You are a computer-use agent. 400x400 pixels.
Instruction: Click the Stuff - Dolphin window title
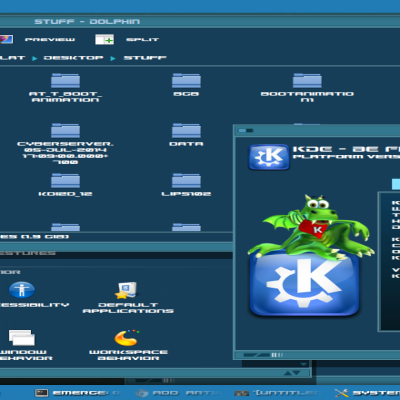tap(87, 22)
